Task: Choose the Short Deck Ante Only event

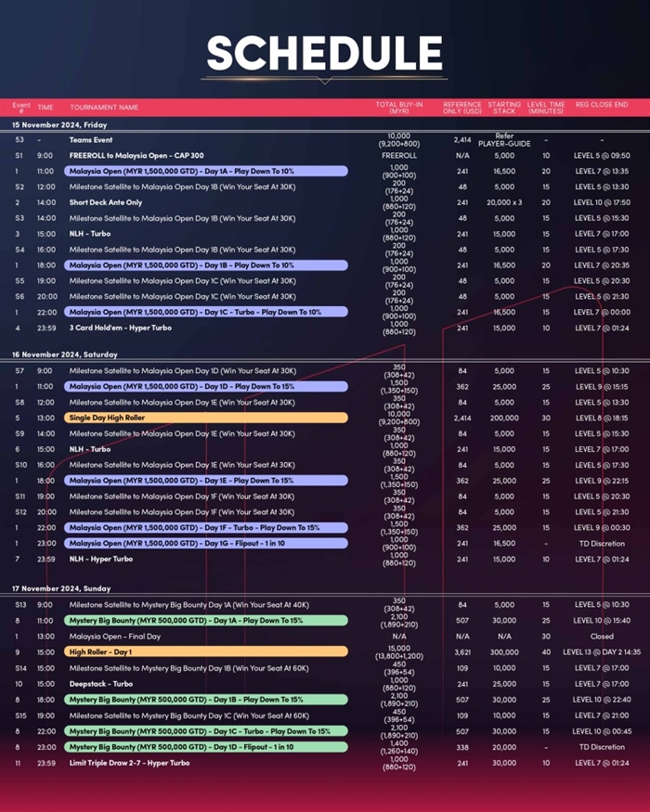Action: pyautogui.click(x=106, y=202)
